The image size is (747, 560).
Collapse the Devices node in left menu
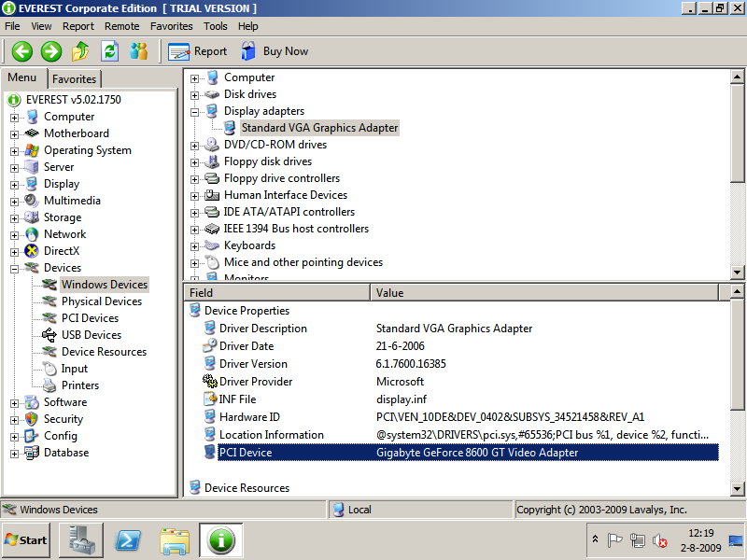(14, 269)
